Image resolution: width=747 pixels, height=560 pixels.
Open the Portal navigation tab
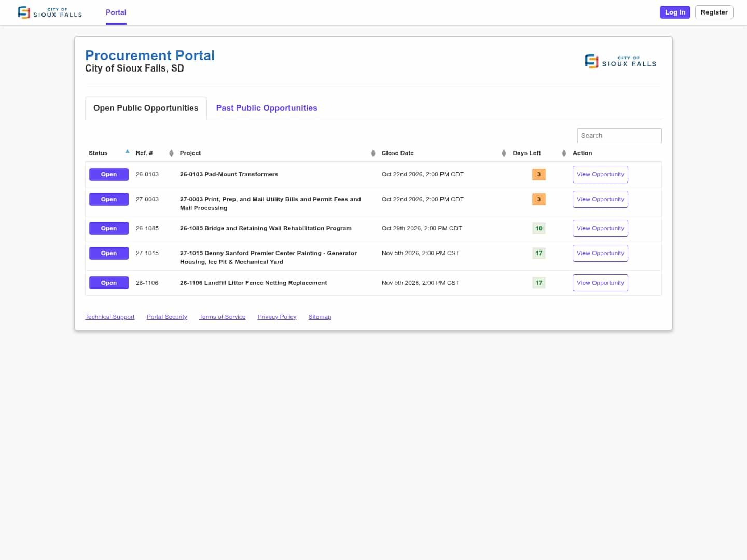coord(116,12)
